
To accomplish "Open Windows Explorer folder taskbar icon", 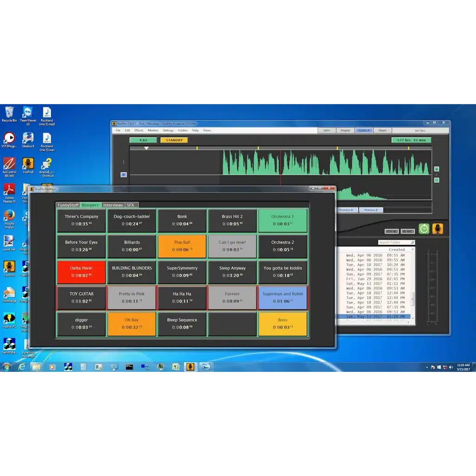I will click(36, 367).
